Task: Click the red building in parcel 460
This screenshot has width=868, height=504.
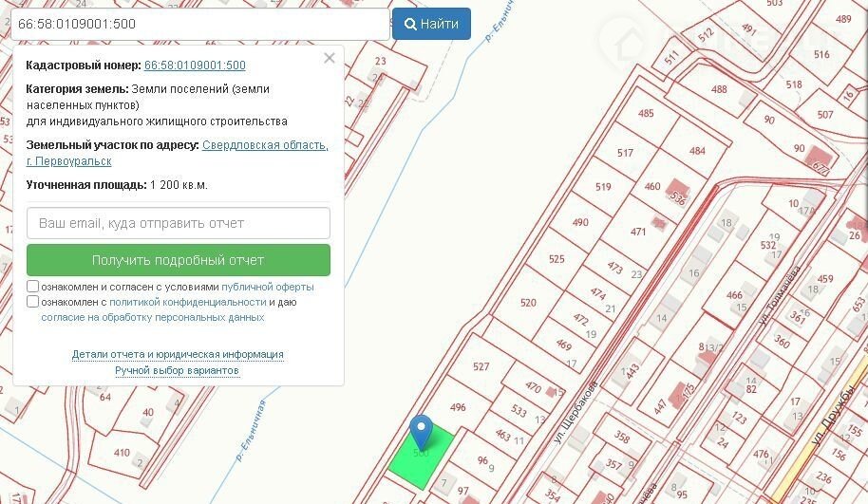Action: 677,189
